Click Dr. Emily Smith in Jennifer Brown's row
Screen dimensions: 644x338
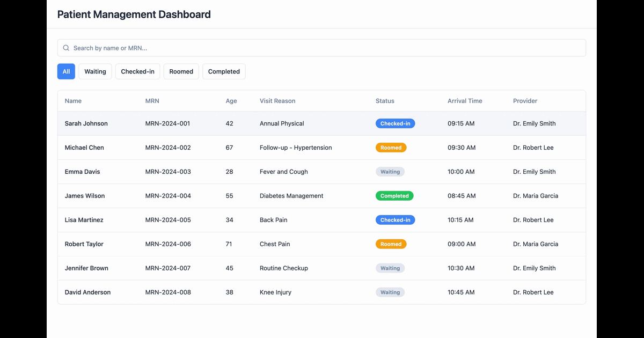[535, 268]
